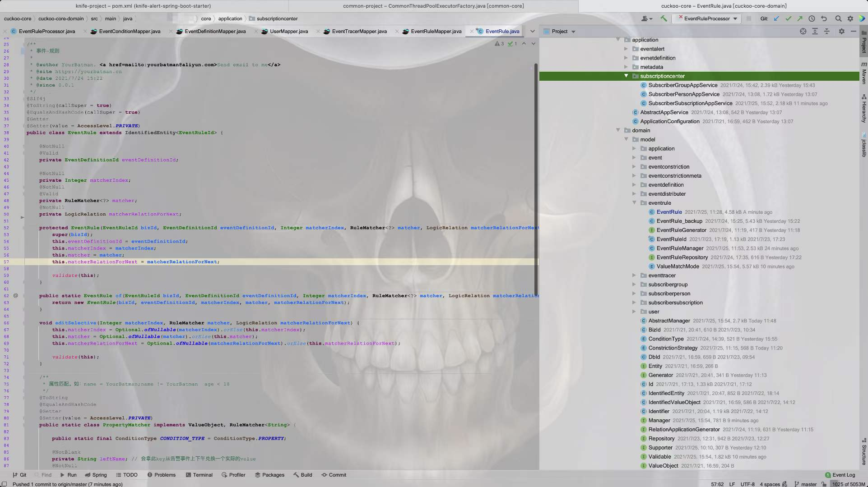Expand the eventalert folder
The image size is (868, 487).
(626, 49)
